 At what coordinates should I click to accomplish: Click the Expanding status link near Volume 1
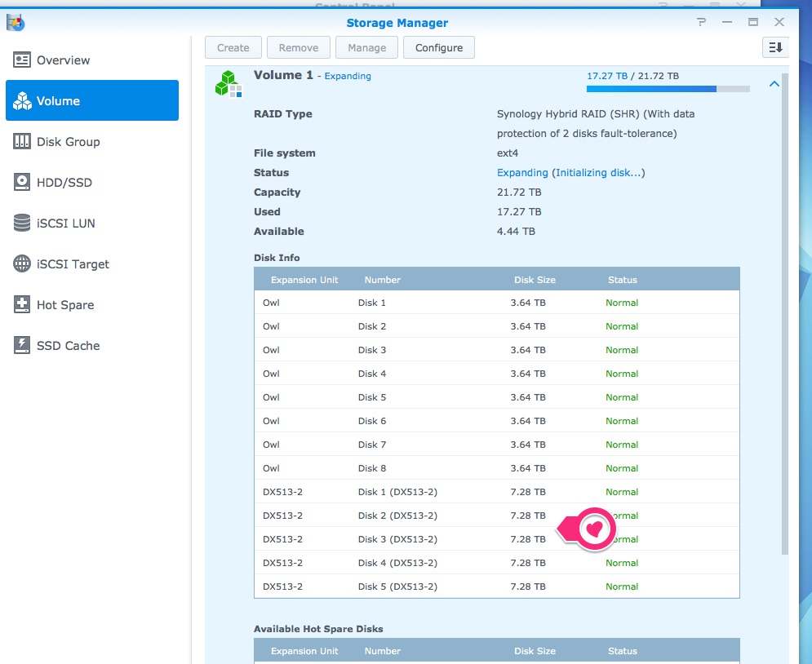pyautogui.click(x=348, y=76)
